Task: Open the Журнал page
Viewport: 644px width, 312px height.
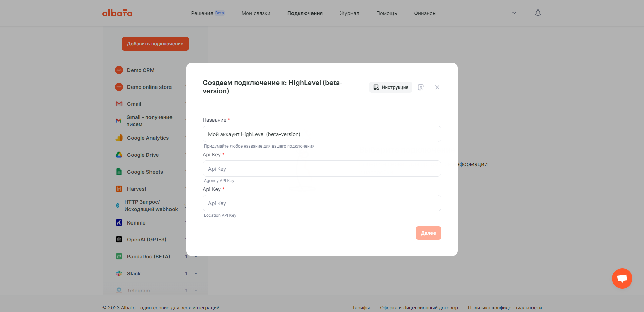Action: click(349, 13)
